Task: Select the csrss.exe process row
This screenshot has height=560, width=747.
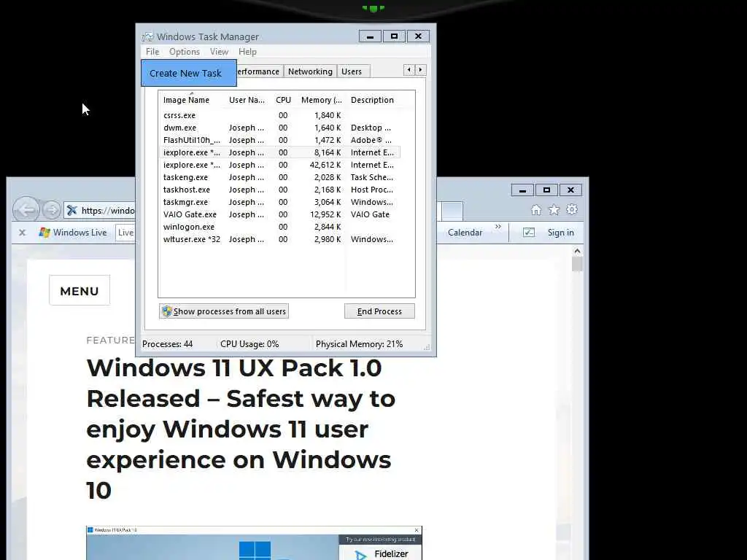Action: [x=279, y=115]
